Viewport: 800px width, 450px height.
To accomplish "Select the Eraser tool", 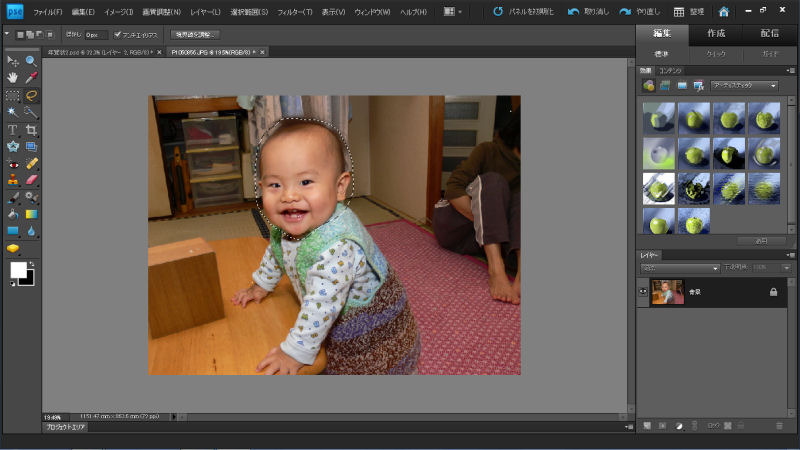I will coord(31,181).
